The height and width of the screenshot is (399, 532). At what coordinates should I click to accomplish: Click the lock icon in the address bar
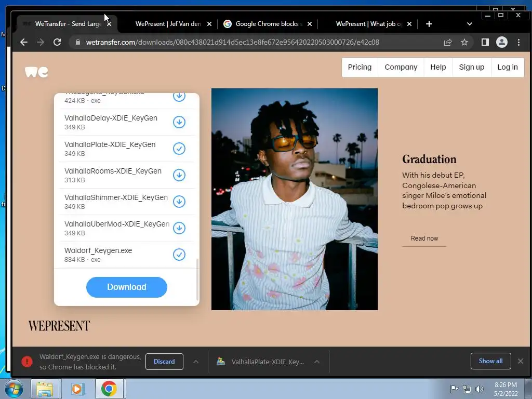tap(78, 42)
